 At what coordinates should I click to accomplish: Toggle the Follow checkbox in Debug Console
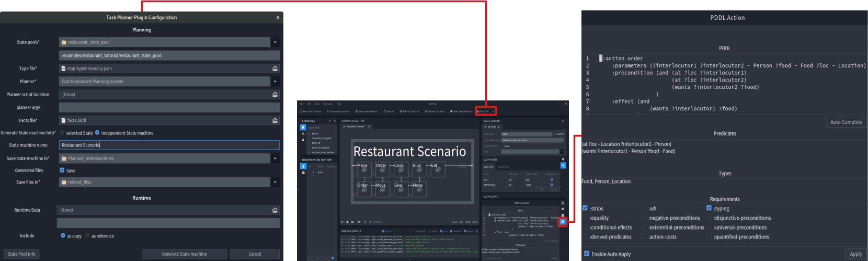(x=383, y=231)
